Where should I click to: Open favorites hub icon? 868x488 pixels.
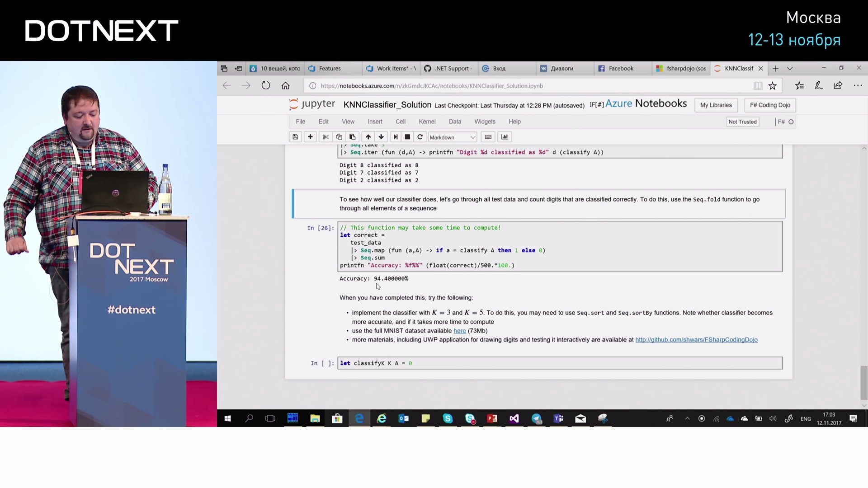(799, 85)
